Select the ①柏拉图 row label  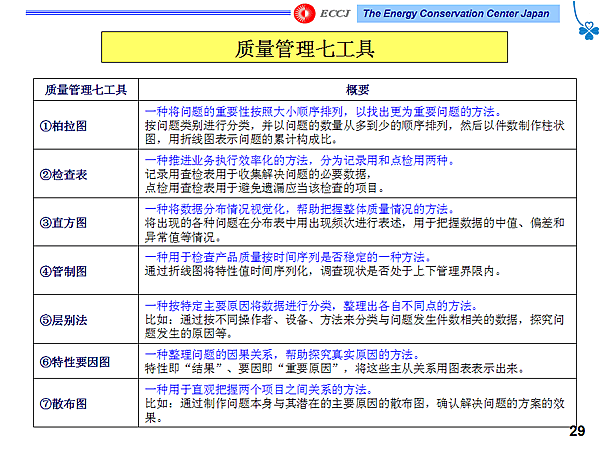click(x=63, y=127)
